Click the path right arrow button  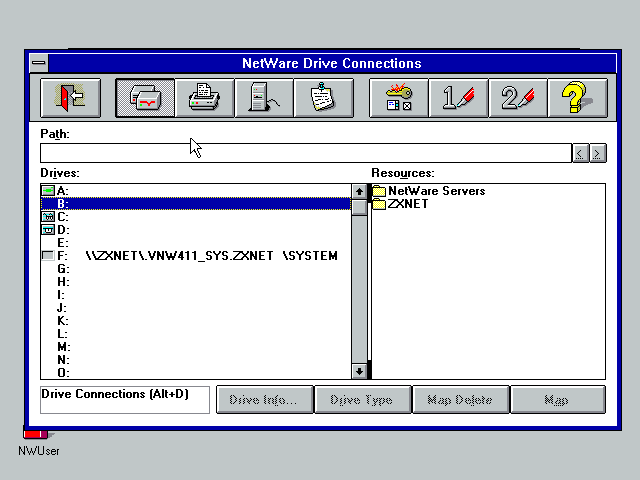click(x=598, y=153)
